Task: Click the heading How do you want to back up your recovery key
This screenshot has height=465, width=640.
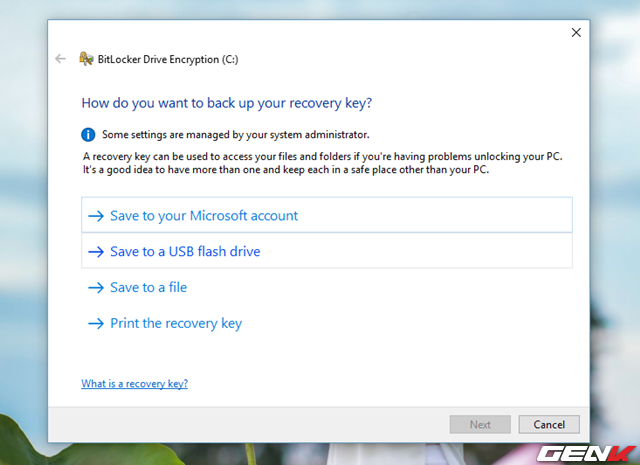Action: point(227,103)
